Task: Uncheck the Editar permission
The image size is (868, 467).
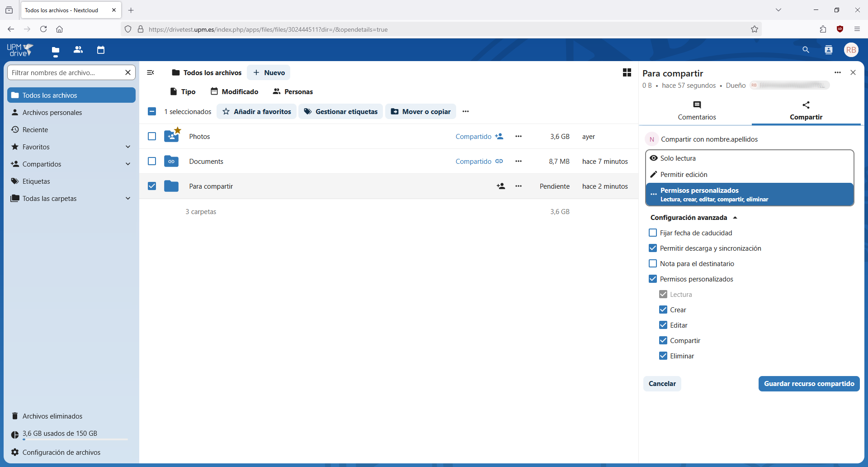Action: pos(663,325)
